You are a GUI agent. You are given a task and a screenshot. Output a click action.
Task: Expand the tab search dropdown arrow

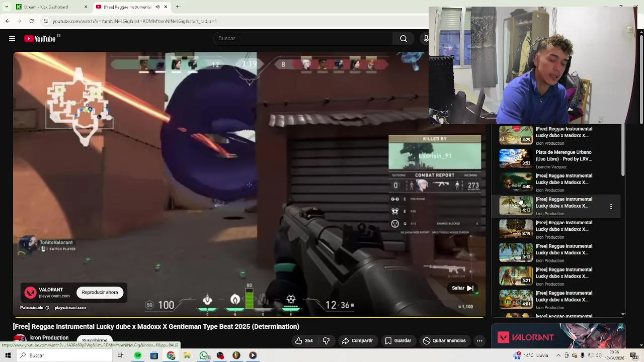pyautogui.click(x=6, y=7)
